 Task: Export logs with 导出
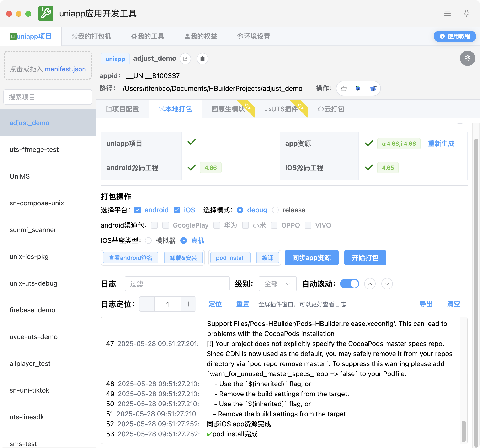pos(426,304)
